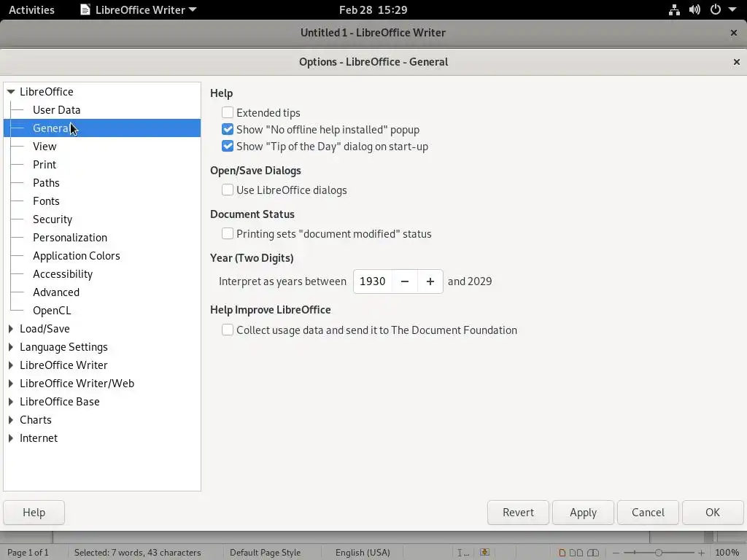Select the Language Settings category label
The image size is (747, 560).
(64, 347)
